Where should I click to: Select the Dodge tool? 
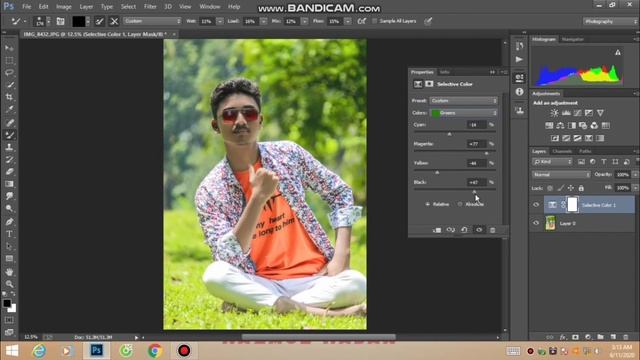tap(9, 208)
